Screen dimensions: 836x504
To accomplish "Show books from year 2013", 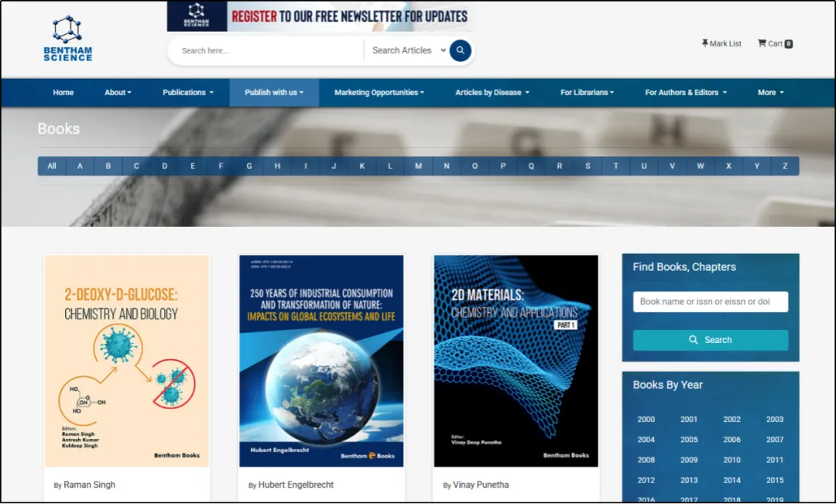I will click(x=689, y=481).
